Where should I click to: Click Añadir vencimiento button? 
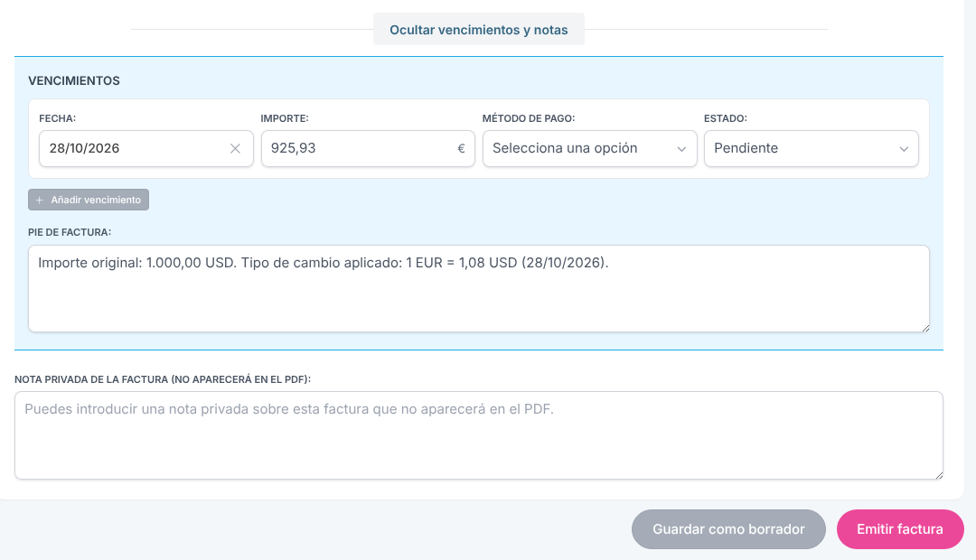(89, 200)
